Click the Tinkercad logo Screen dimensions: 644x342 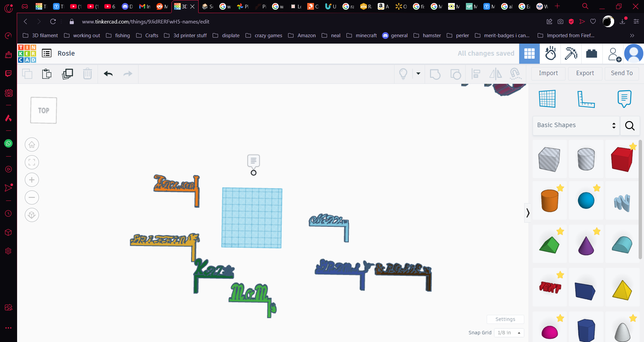click(27, 54)
